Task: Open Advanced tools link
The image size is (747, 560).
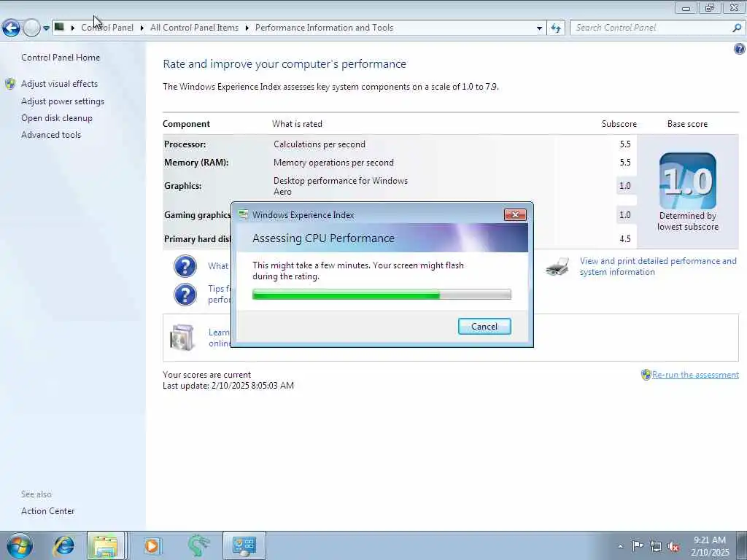Action: [51, 135]
